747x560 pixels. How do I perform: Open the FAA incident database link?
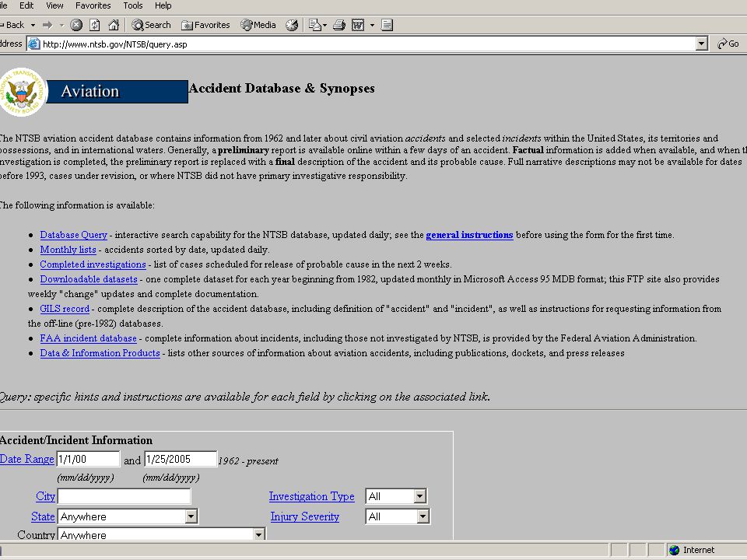(88, 338)
